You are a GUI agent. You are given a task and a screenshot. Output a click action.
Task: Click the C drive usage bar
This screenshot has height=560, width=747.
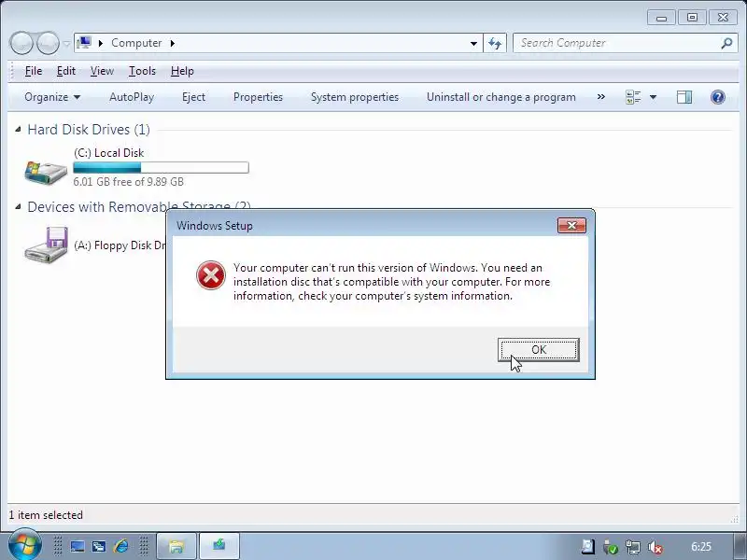161,168
